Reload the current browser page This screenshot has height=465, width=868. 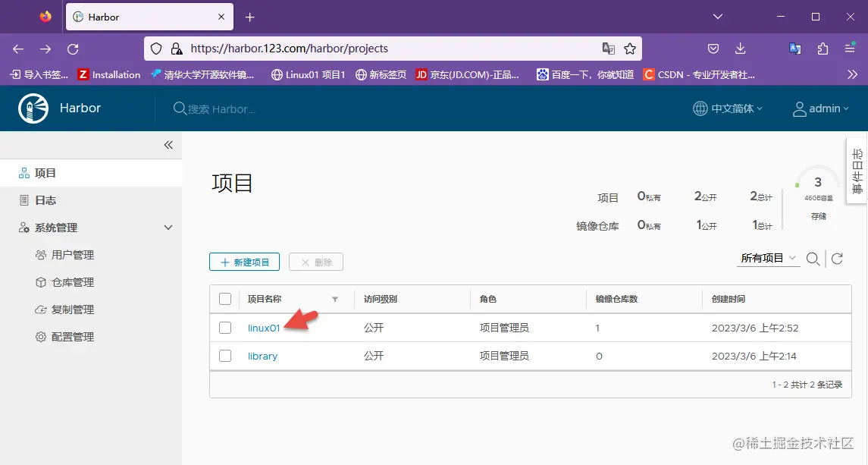click(73, 49)
